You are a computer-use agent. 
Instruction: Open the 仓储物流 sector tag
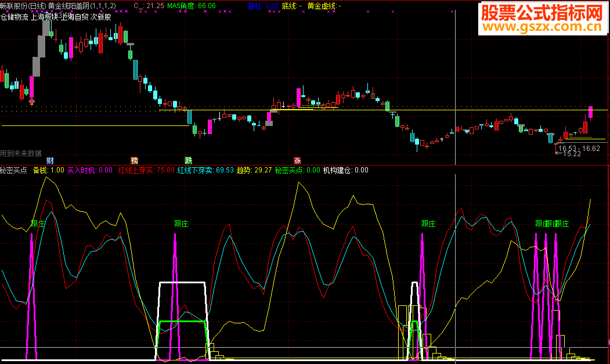coord(15,17)
